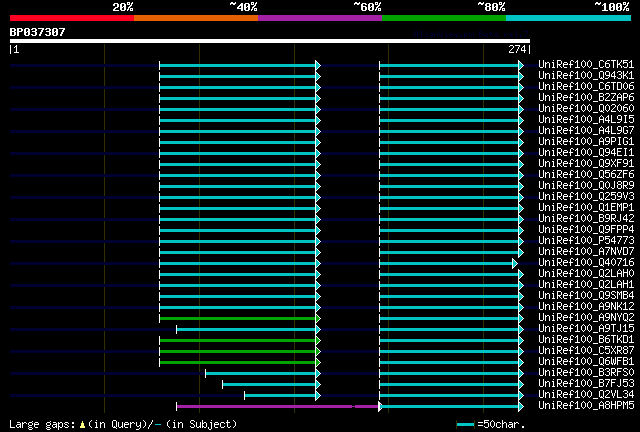
Task: Click the UniRef100_A4L9G7 label
Action: (586, 131)
